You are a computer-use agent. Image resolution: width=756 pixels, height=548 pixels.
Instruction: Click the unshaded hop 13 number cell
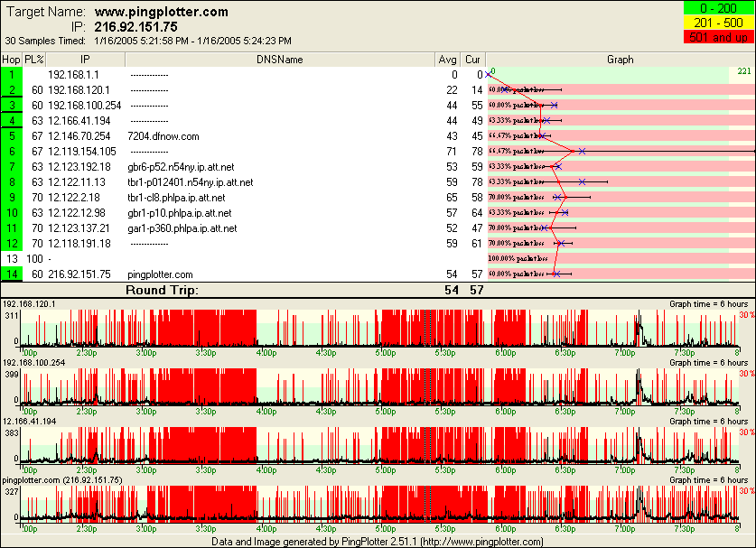coord(11,258)
